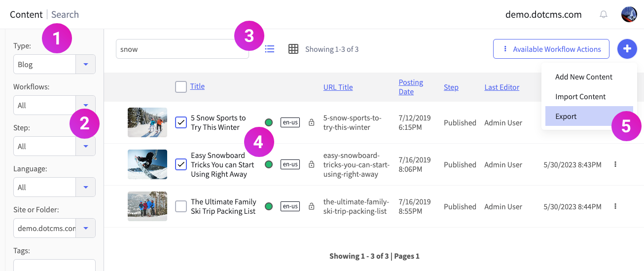The width and height of the screenshot is (644, 271).
Task: Open the notifications bell
Action: (x=604, y=14)
